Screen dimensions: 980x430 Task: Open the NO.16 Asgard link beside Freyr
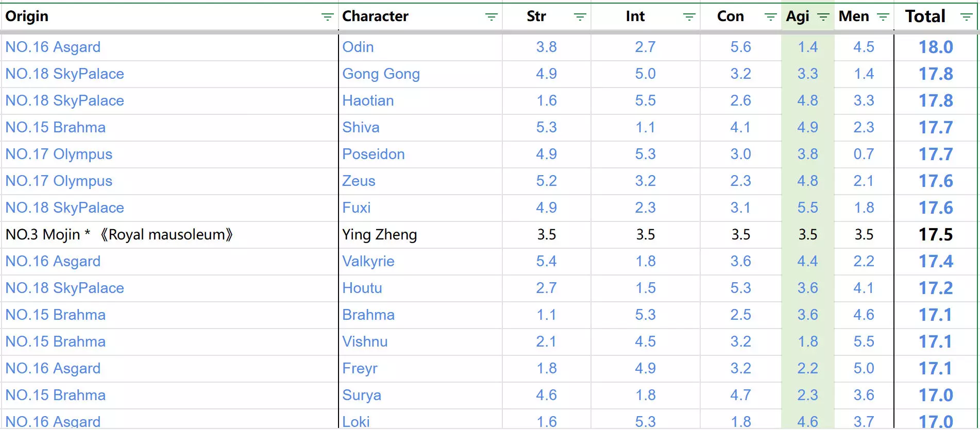click(x=53, y=368)
